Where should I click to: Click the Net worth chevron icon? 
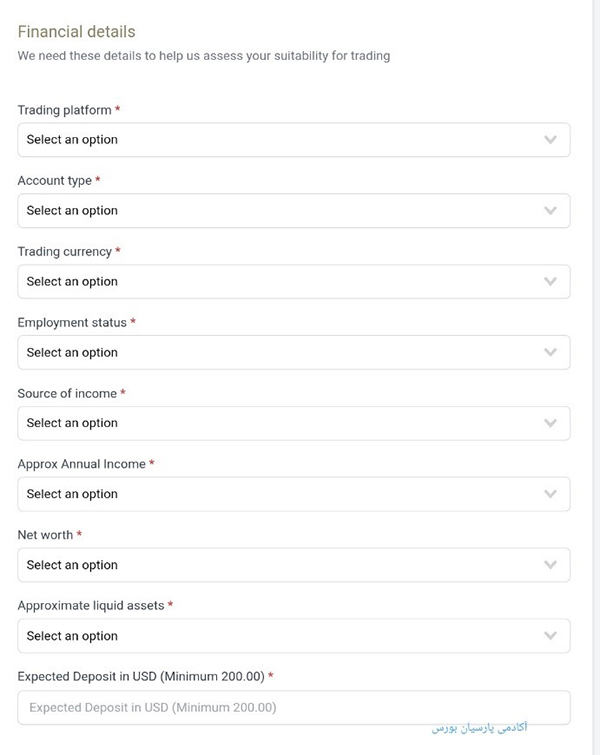click(550, 565)
